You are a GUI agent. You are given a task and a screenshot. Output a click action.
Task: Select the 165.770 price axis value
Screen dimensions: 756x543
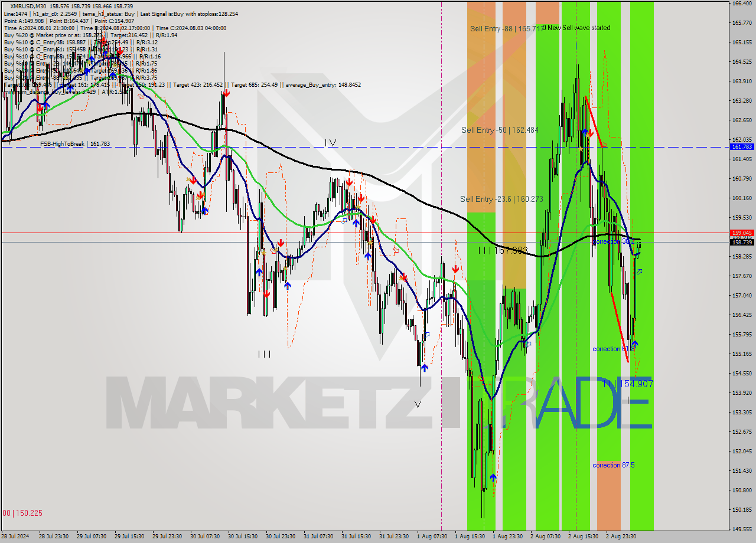pyautogui.click(x=742, y=23)
